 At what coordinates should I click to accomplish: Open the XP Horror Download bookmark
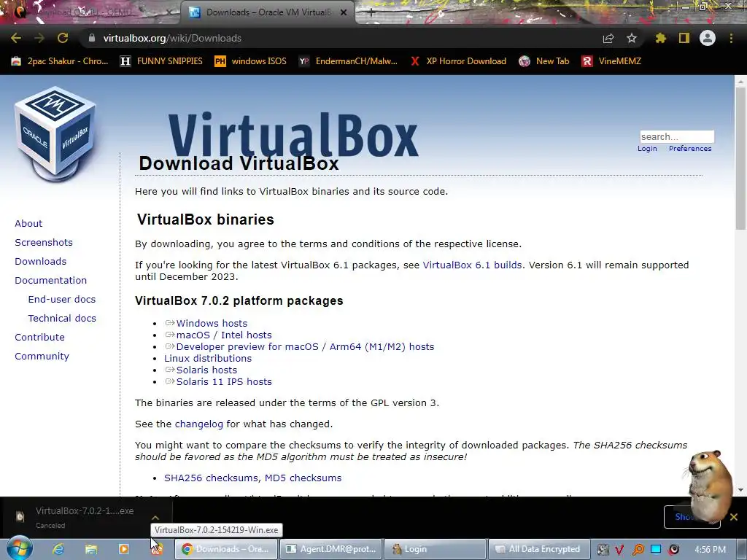point(458,61)
